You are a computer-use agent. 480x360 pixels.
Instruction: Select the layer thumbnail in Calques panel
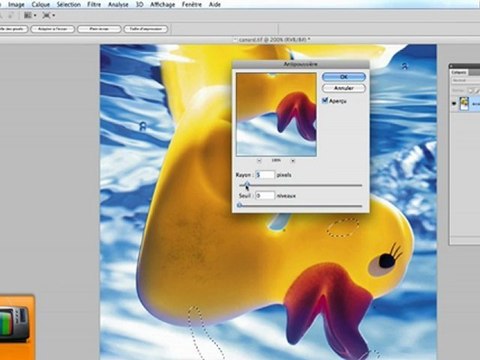(464, 104)
